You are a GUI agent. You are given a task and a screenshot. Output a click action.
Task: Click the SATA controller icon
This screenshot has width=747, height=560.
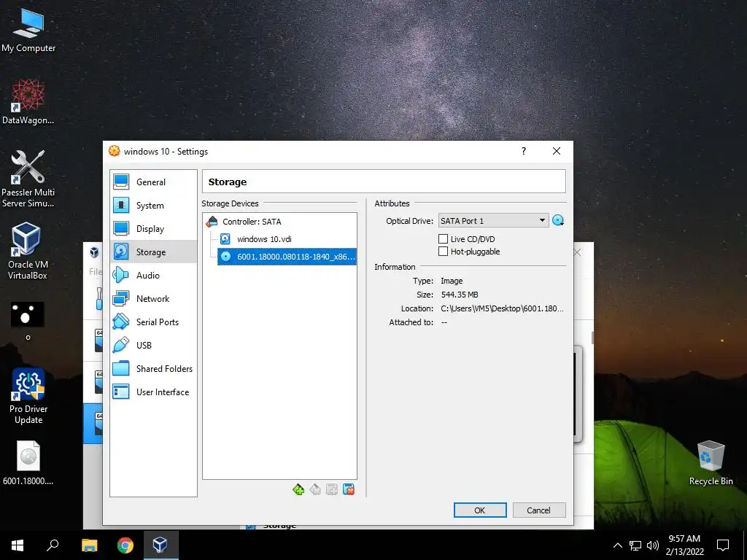(x=212, y=221)
